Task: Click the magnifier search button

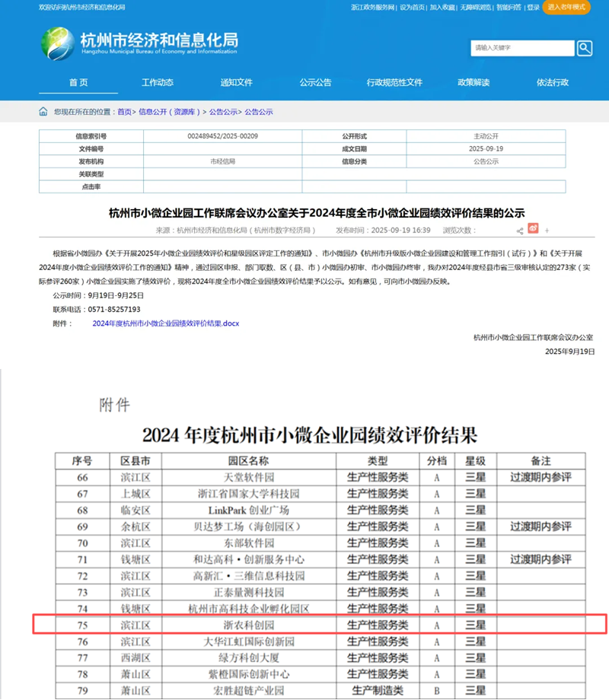Action: [584, 49]
